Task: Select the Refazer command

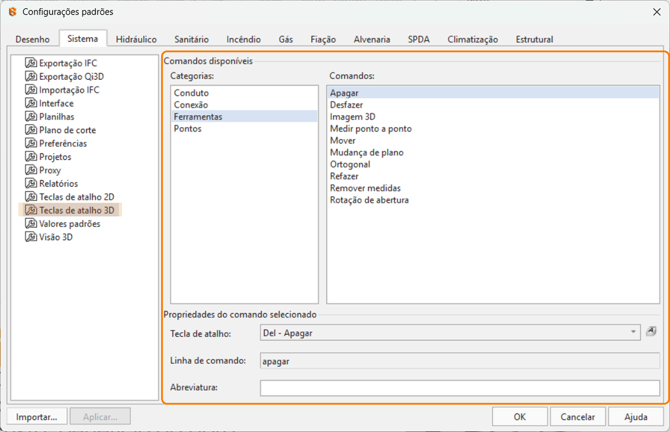Action: (x=494, y=176)
